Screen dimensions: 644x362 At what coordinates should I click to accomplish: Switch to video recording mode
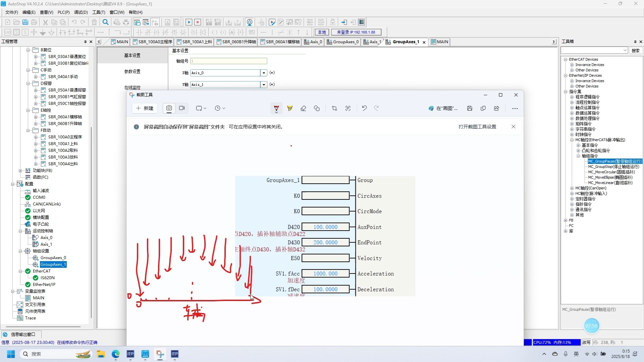[182, 108]
